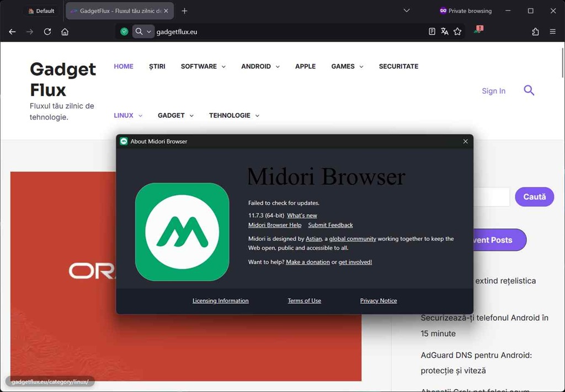The height and width of the screenshot is (392, 565).
Task: Open a new tab with plus button
Action: pos(184,11)
